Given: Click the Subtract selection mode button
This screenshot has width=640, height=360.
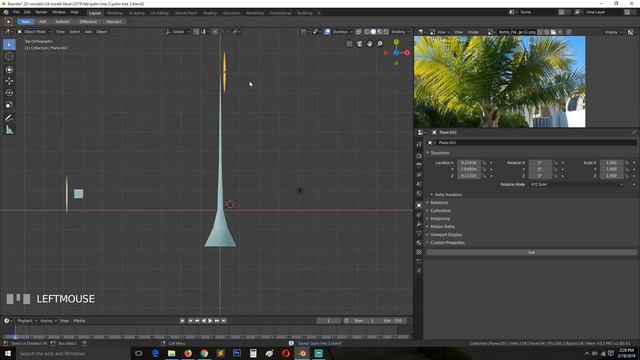Looking at the screenshot, I should coord(62,22).
